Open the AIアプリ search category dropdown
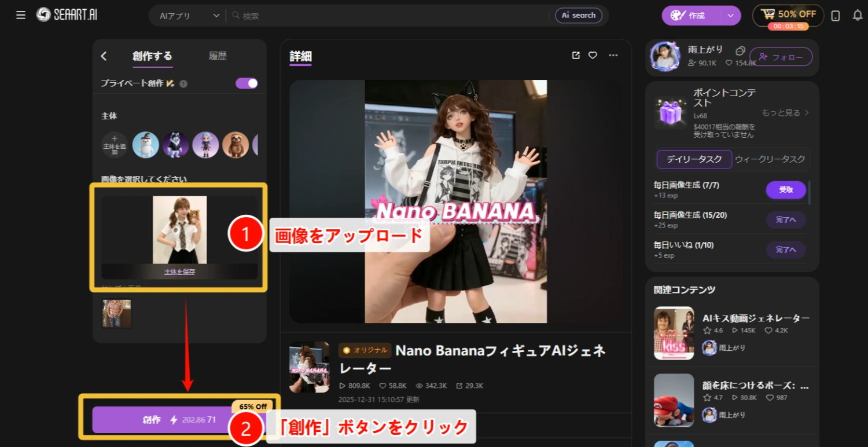The image size is (868, 447). pyautogui.click(x=189, y=16)
